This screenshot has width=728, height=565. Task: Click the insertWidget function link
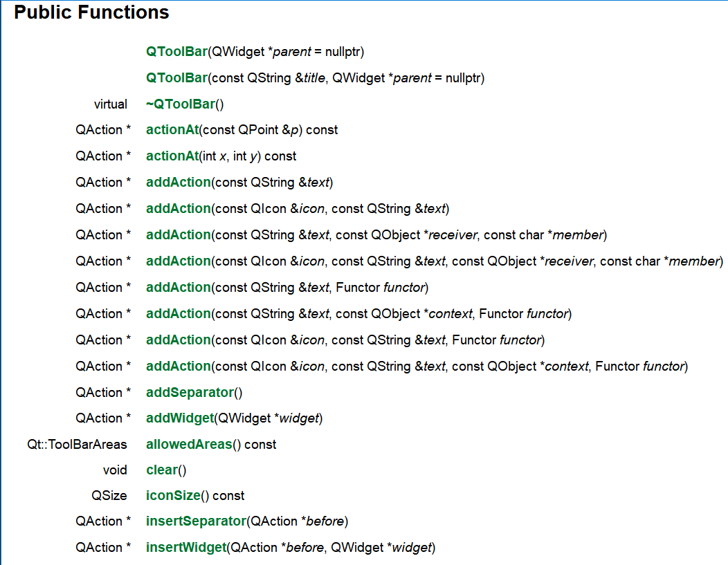click(186, 548)
